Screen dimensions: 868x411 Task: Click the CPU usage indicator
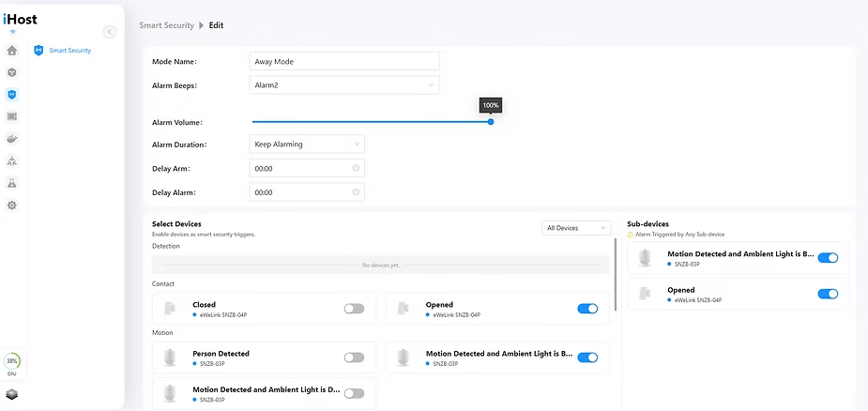pyautogui.click(x=12, y=362)
